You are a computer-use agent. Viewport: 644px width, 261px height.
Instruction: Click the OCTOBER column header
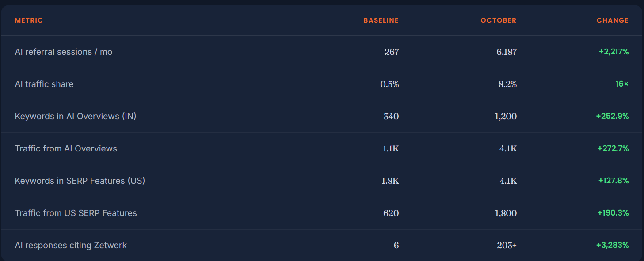[x=499, y=20]
